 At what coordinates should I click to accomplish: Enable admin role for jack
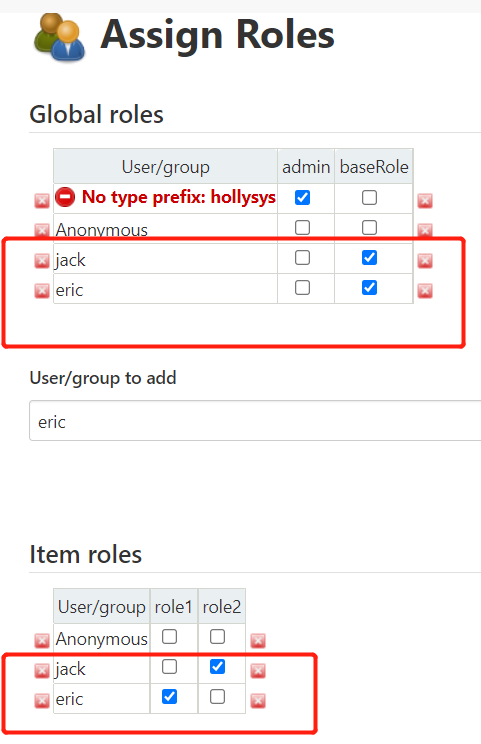[x=303, y=258]
